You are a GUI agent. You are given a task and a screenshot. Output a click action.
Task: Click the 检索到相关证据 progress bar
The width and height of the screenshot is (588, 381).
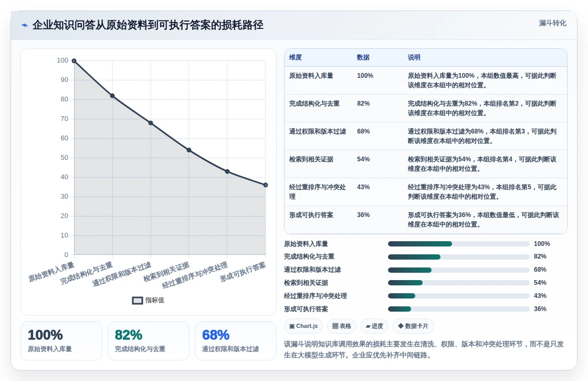[459, 283]
